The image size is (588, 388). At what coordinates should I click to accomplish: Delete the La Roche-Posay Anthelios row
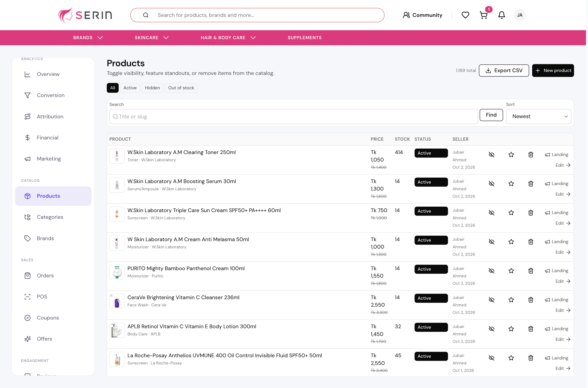pyautogui.click(x=531, y=358)
